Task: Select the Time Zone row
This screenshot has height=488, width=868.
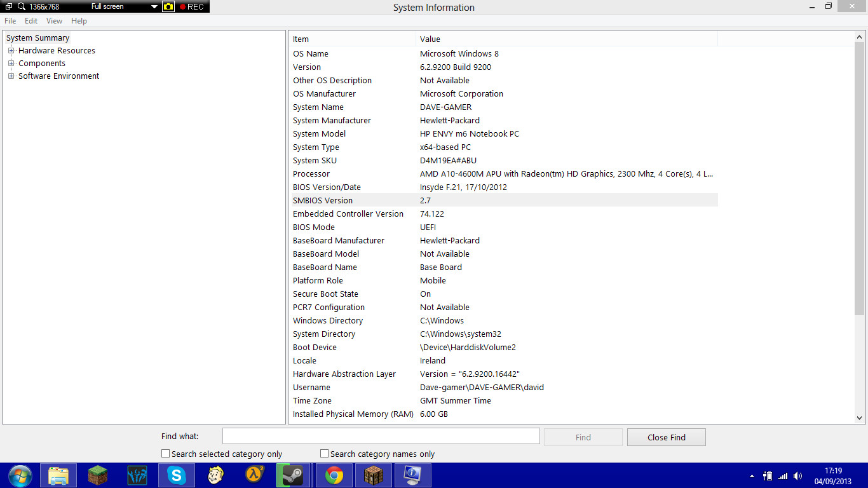Action: 503,401
